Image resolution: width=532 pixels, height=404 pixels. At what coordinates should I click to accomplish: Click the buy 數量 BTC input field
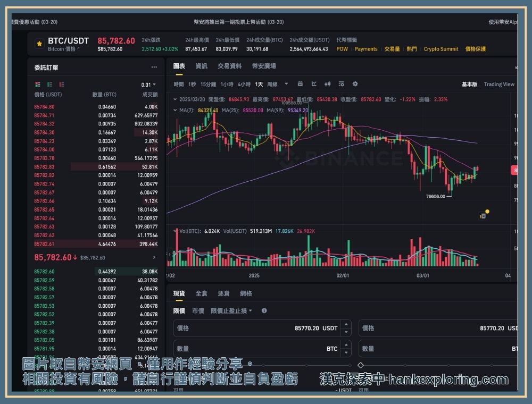pos(262,349)
